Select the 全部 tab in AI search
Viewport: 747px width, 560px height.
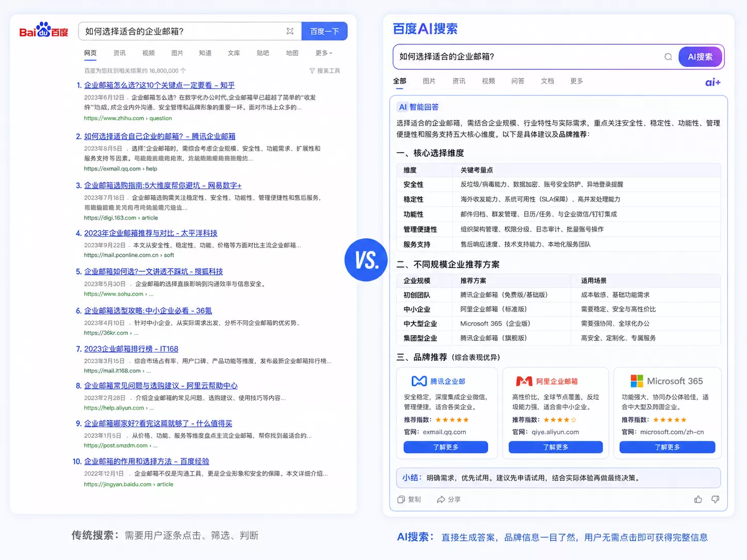(400, 81)
